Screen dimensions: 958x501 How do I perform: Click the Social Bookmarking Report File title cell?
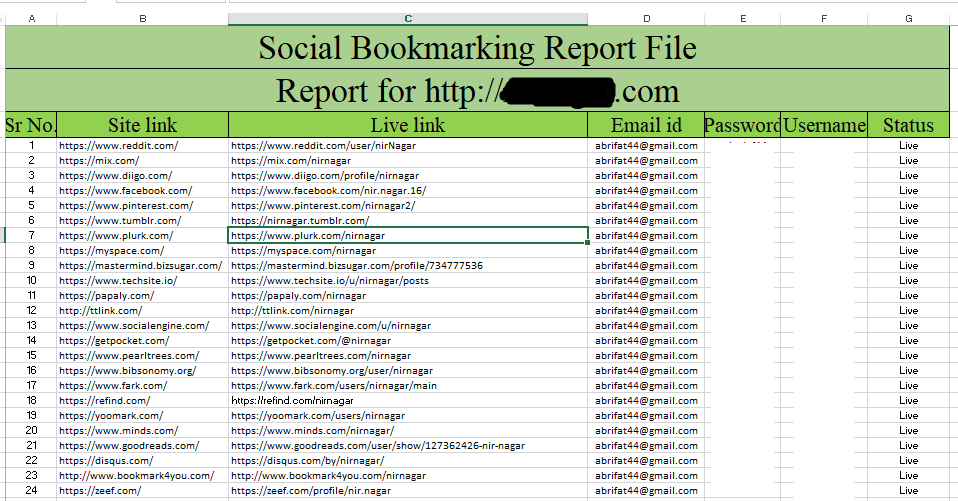(x=477, y=48)
